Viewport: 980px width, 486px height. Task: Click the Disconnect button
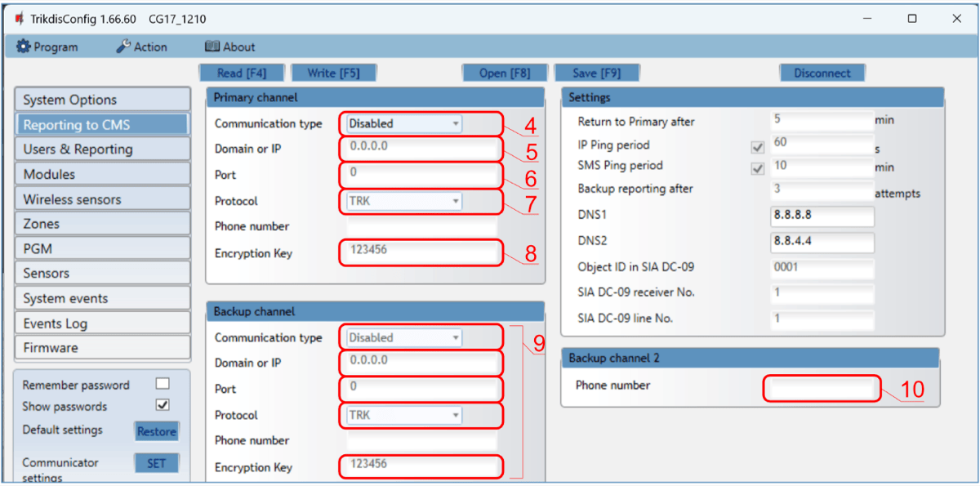822,73
